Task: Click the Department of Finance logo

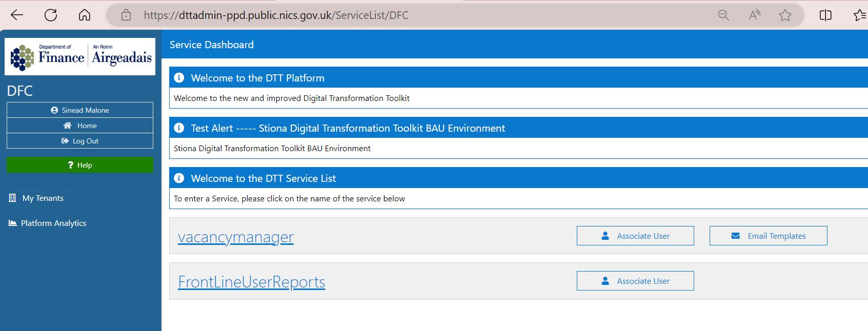Action: coord(80,56)
